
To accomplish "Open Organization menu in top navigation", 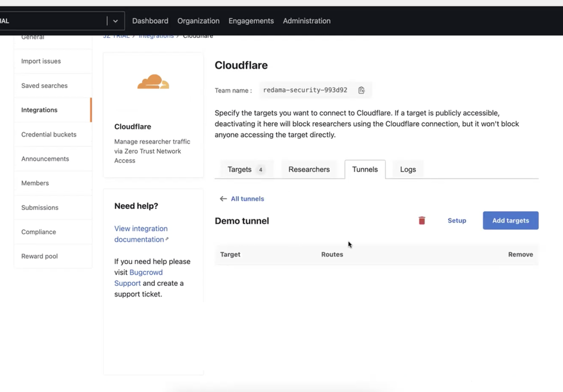I will [x=198, y=21].
